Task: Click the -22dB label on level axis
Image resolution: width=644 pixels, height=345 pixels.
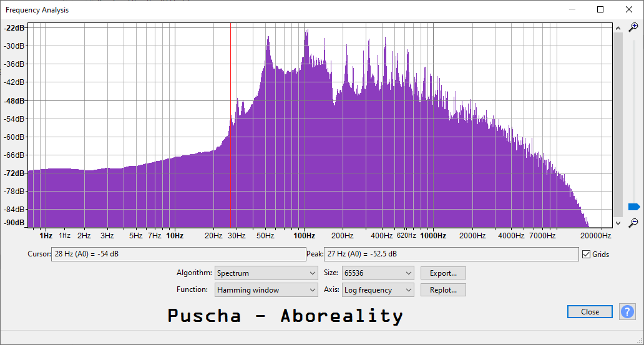Action: click(x=14, y=27)
